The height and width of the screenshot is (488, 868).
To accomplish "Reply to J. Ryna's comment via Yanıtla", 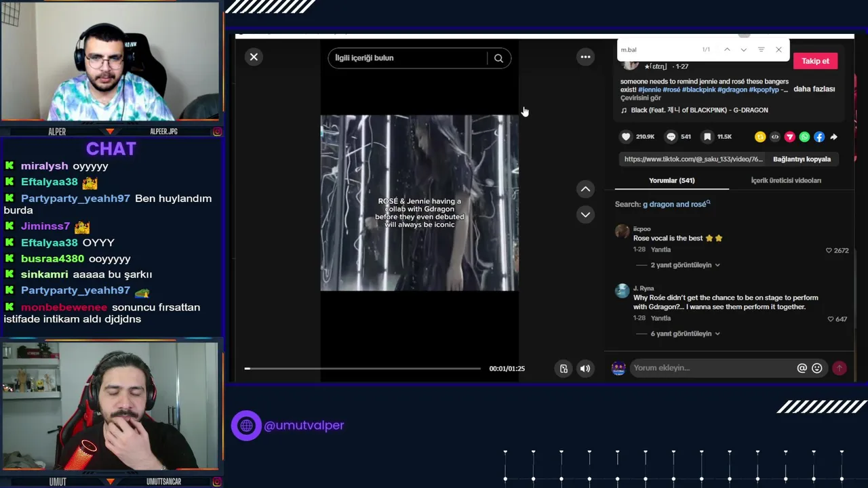I will (660, 318).
